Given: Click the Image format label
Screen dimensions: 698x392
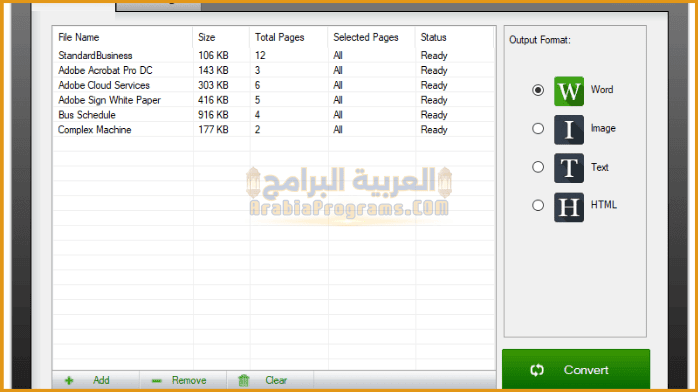Looking at the screenshot, I should [603, 128].
